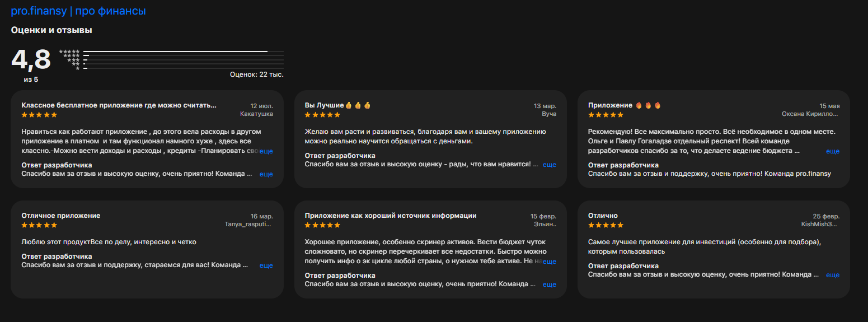
Task: Click the stars under "Вы Лучшие"
Action: click(x=322, y=115)
